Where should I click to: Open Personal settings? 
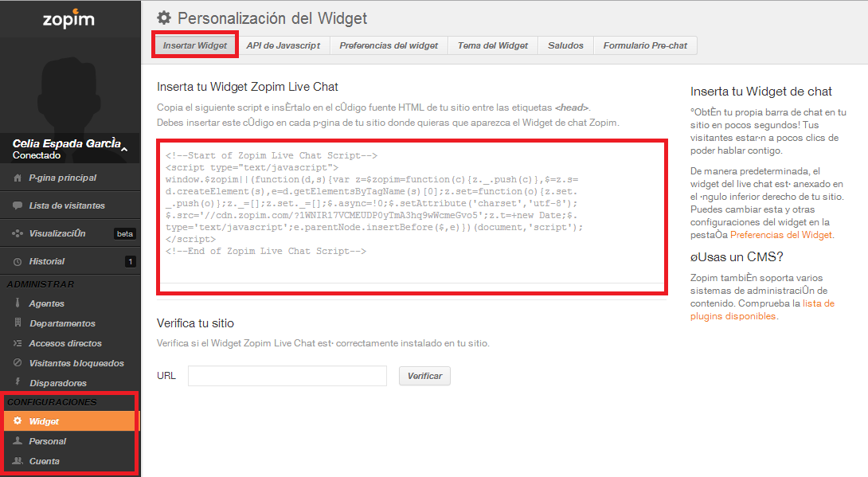[x=70, y=441]
